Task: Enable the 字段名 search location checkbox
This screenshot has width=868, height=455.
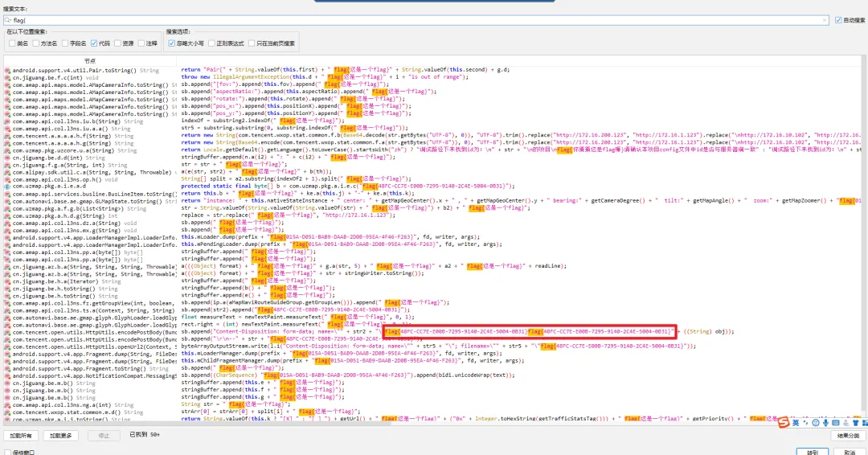Action: tap(65, 43)
